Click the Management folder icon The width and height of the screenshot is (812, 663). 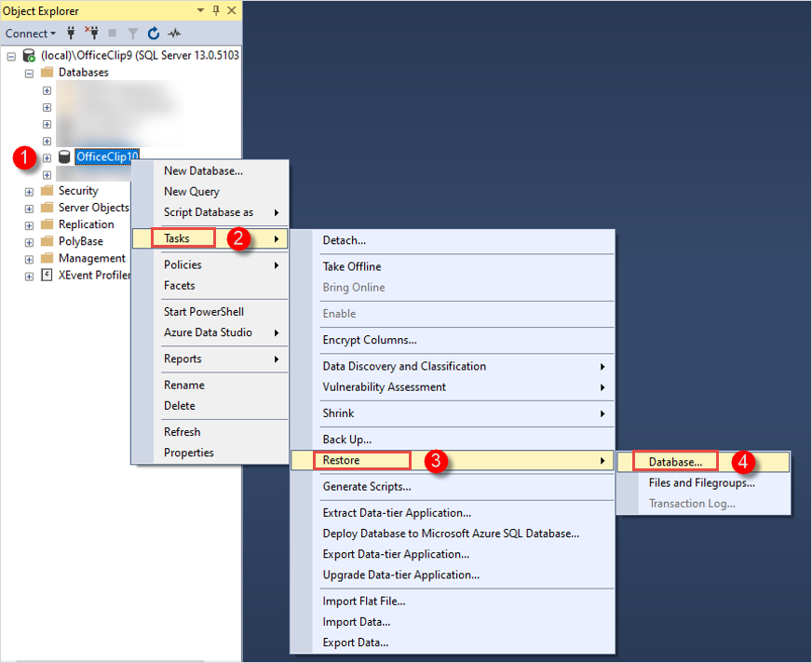[47, 258]
